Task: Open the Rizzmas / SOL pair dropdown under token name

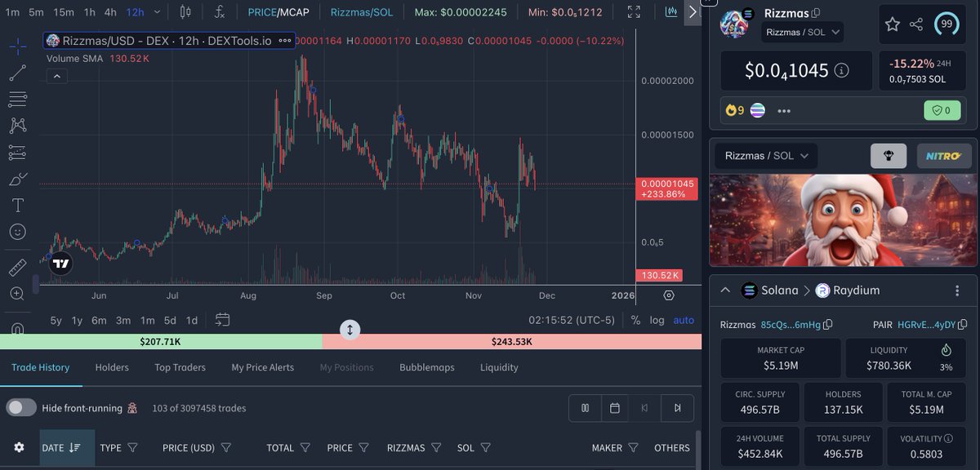Action: [801, 32]
